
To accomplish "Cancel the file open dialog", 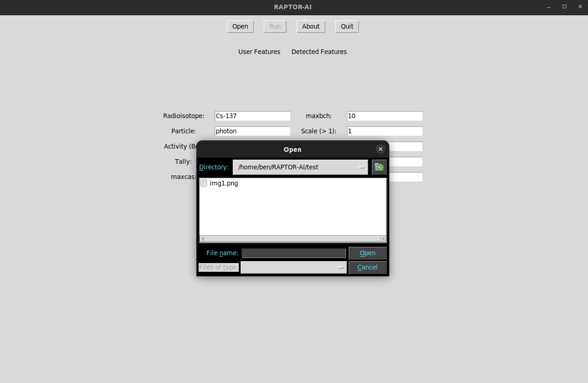I will click(367, 267).
